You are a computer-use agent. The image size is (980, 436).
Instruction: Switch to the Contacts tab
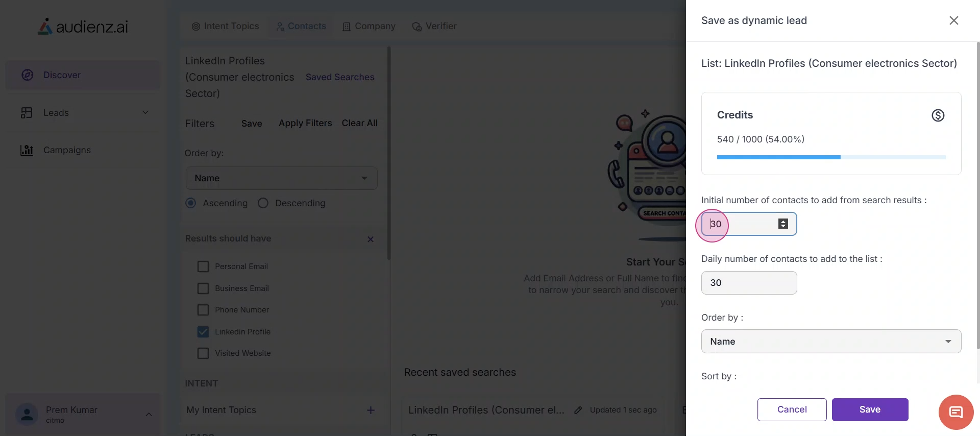coord(301,26)
